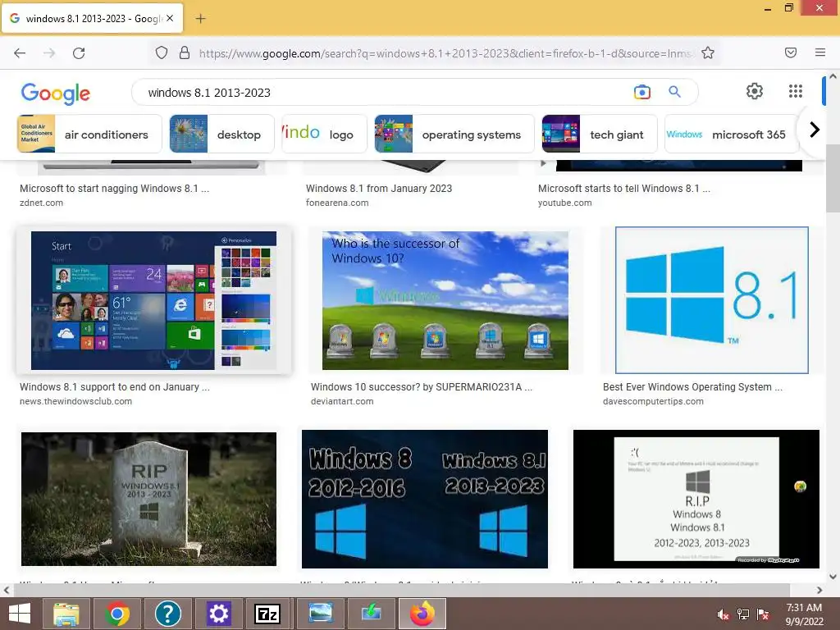Click the horizontal scrollbar right arrow
840x630 pixels.
[x=819, y=590]
